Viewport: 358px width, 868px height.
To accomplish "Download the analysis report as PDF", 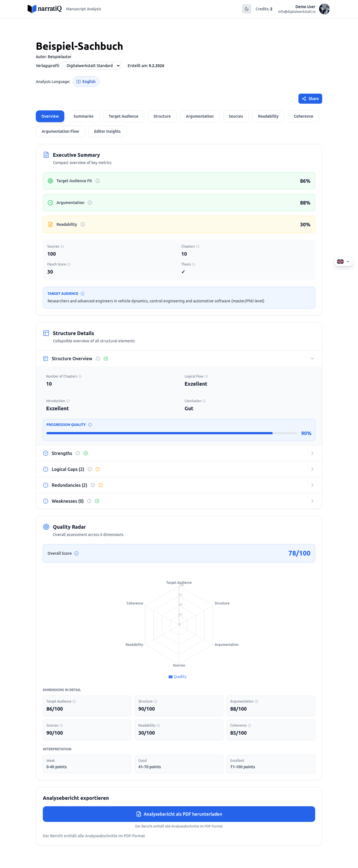I will click(x=179, y=814).
